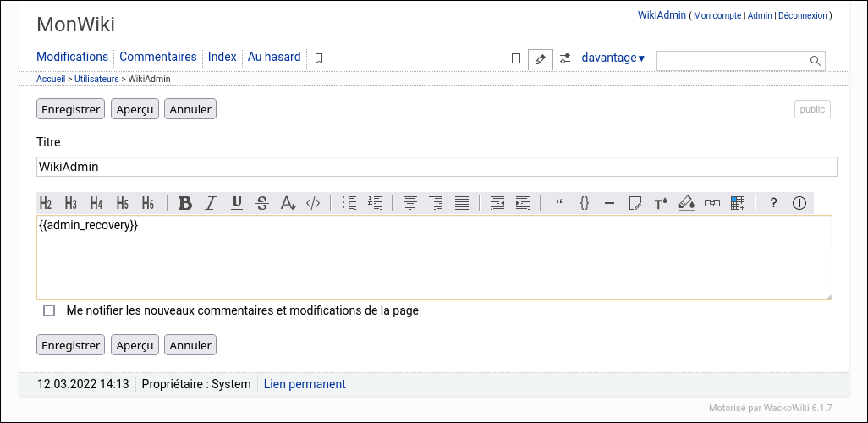Expand the "davantage" dropdown menu

613,58
